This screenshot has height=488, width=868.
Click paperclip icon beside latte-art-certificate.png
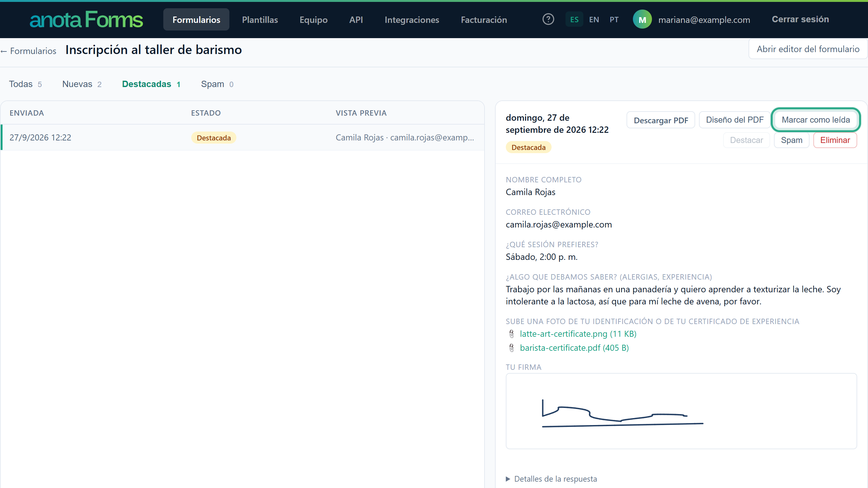[512, 334]
